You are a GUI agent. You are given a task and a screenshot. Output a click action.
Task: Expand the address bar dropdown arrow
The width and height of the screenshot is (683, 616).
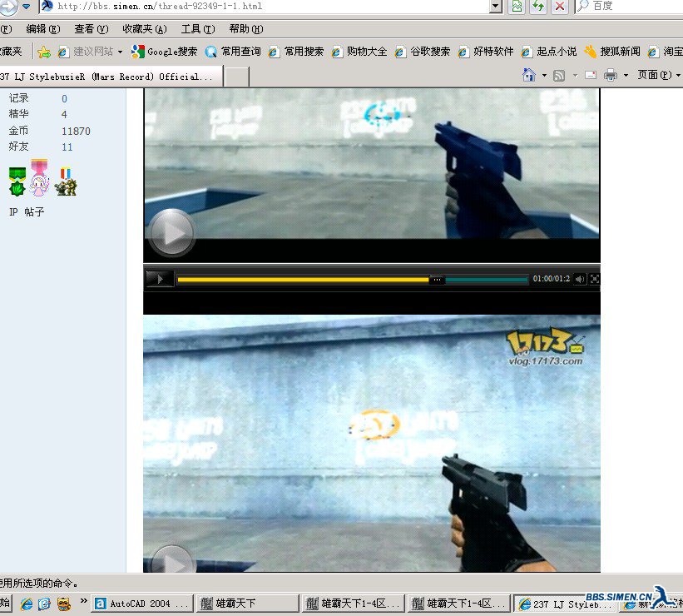point(495,6)
